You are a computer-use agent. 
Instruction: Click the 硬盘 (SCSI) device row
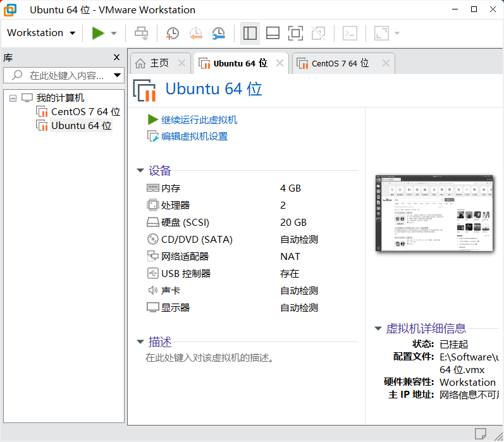click(252, 222)
